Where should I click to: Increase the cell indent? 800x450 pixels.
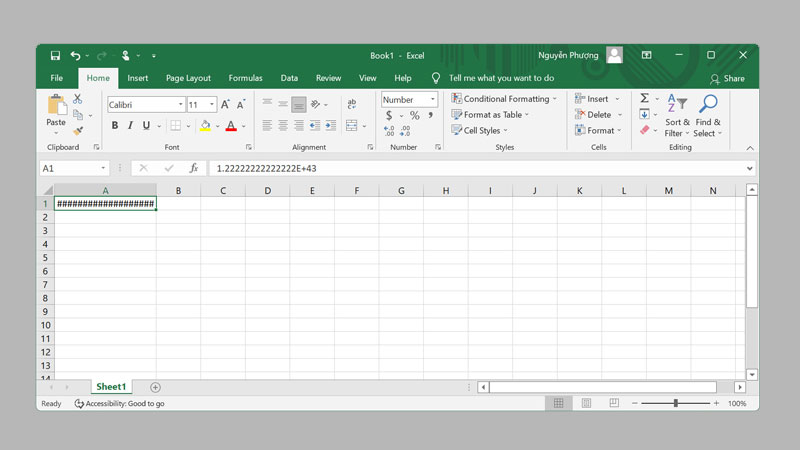pyautogui.click(x=331, y=126)
